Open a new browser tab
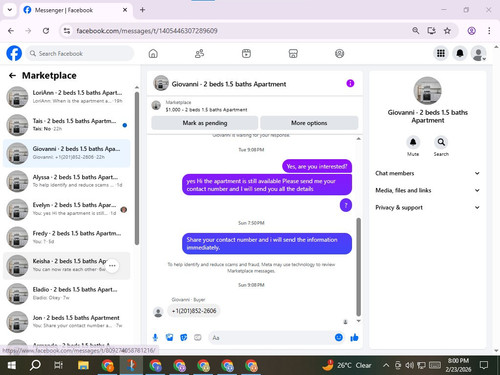Image resolution: width=500 pixels, height=375 pixels. pyautogui.click(x=142, y=10)
